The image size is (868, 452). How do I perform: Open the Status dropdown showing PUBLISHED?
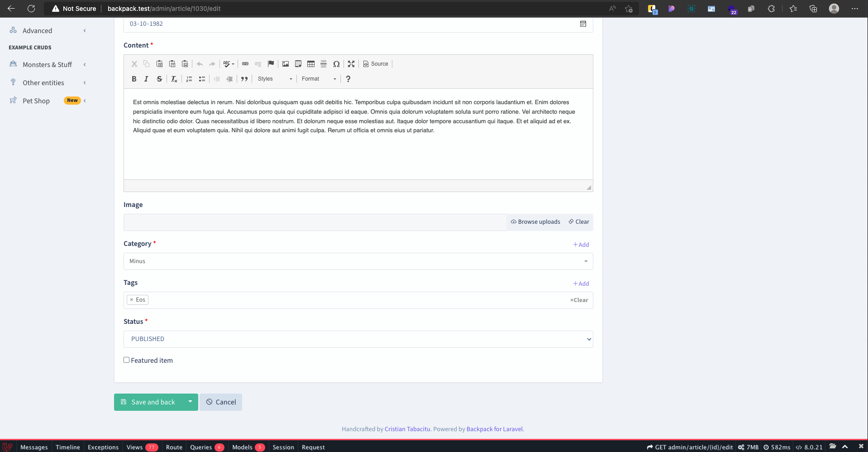[x=358, y=339]
